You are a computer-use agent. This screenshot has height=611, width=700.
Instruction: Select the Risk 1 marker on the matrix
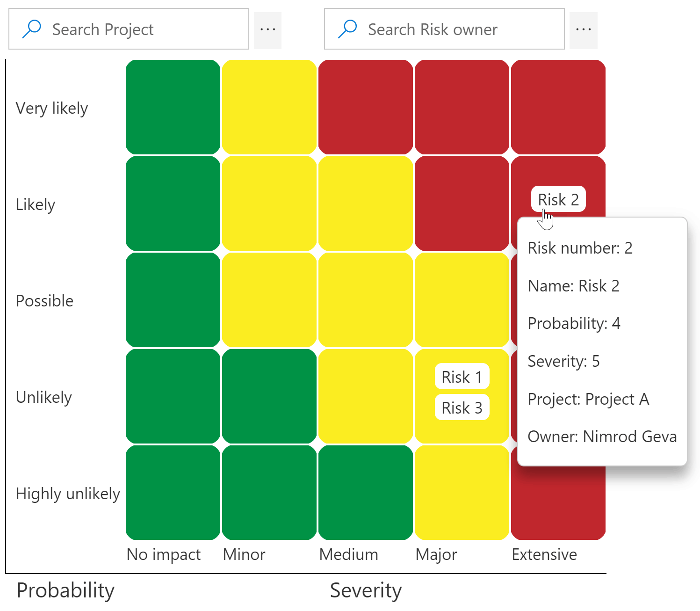pyautogui.click(x=461, y=377)
